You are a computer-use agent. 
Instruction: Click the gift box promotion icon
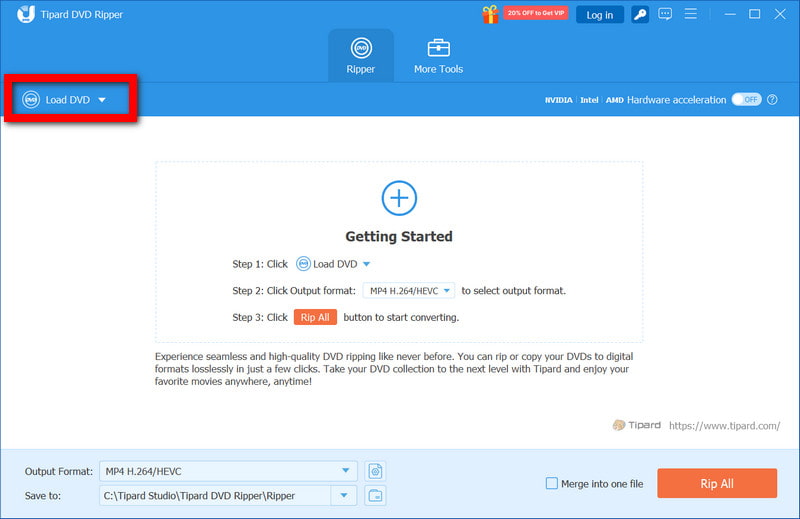[490, 14]
